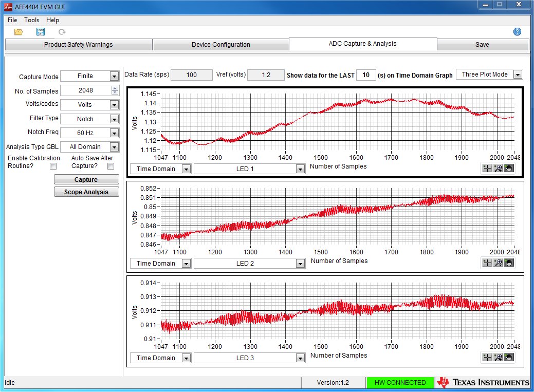Screen dimensions: 534x392
Task: Click the Capture button
Action: [x=86, y=179]
